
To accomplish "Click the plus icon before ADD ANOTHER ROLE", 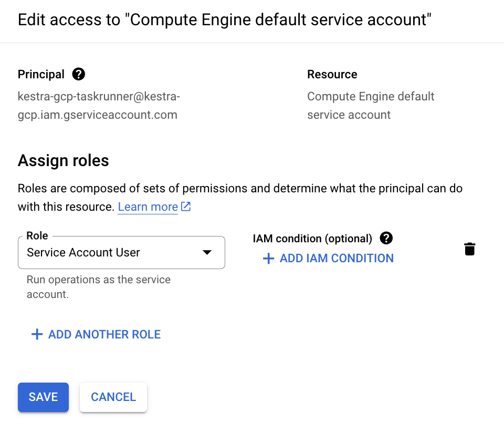I will (37, 334).
